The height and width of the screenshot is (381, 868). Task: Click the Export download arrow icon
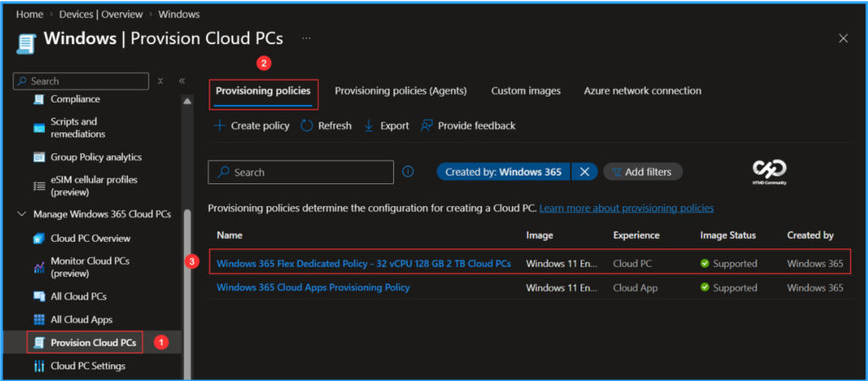point(369,126)
